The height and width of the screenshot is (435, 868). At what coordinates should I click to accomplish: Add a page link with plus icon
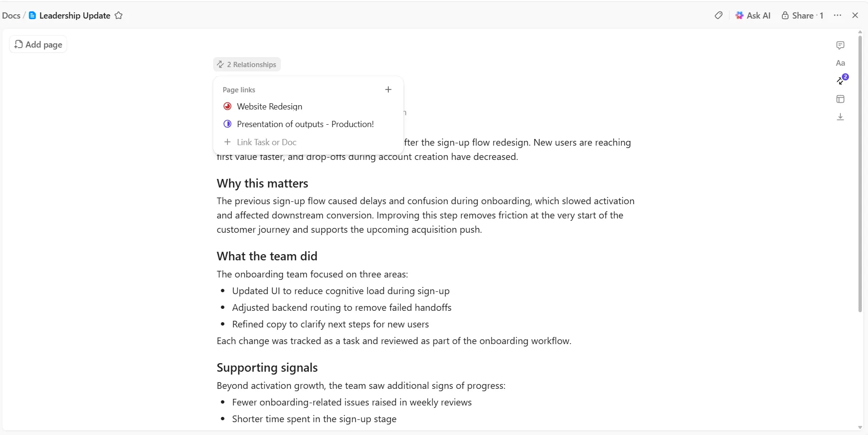pos(388,89)
